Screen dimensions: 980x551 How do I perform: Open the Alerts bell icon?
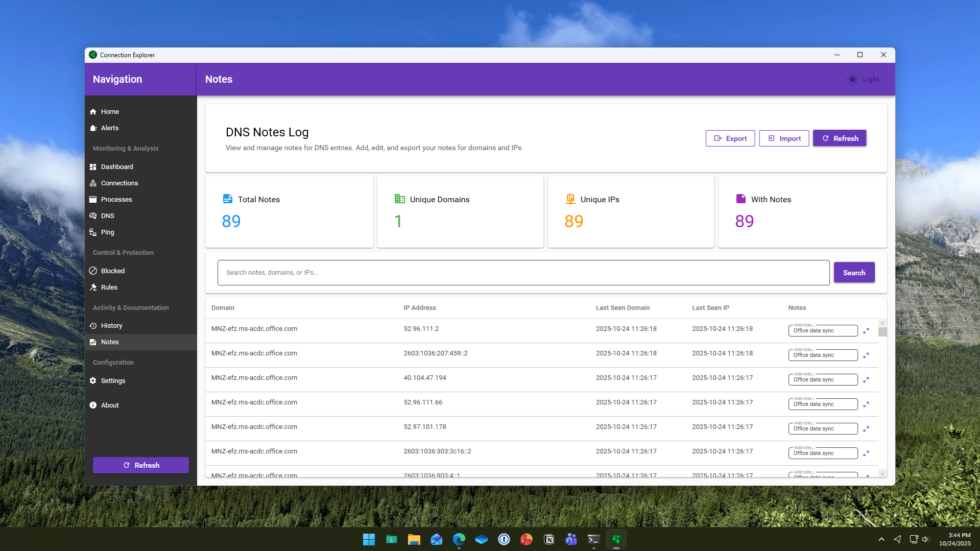(x=93, y=128)
